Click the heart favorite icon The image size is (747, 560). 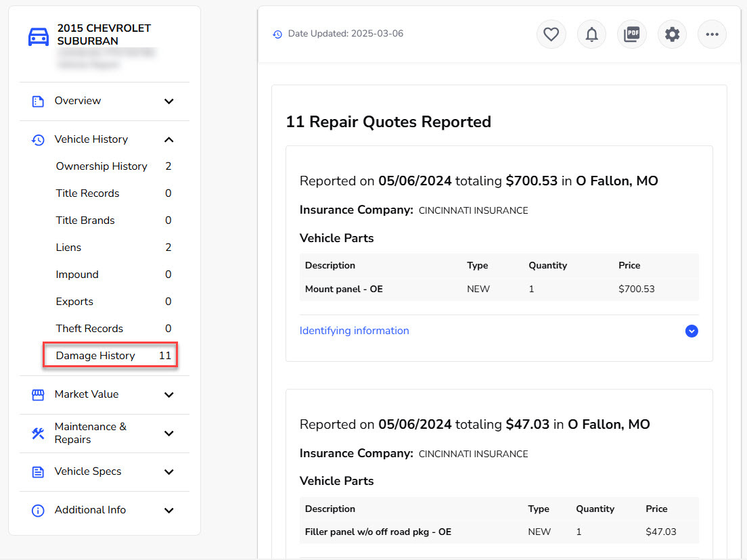[551, 34]
